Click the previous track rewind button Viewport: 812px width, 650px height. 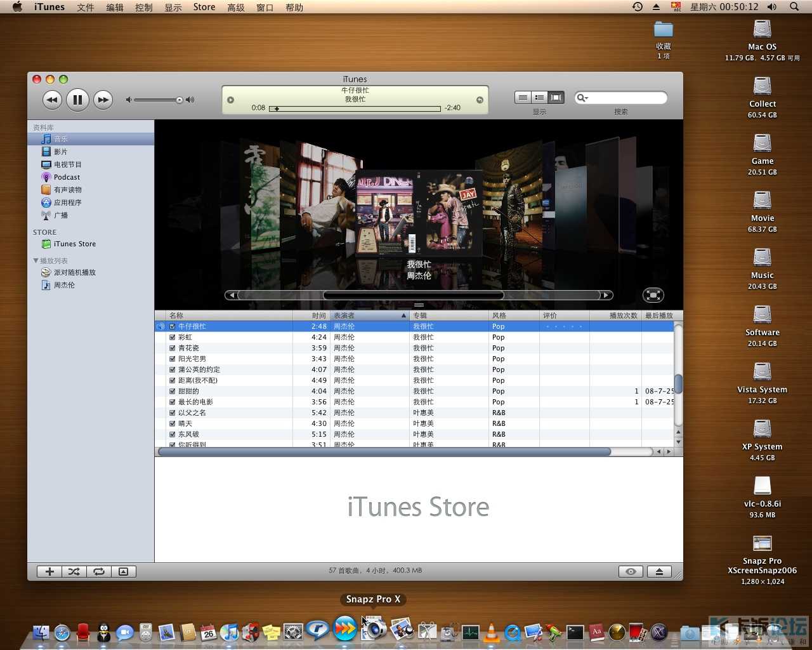52,100
